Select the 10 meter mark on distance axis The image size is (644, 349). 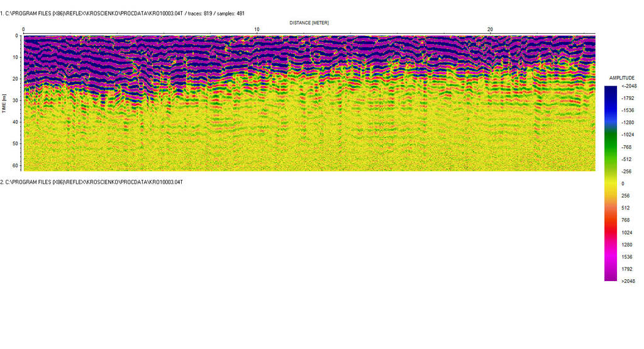click(257, 30)
